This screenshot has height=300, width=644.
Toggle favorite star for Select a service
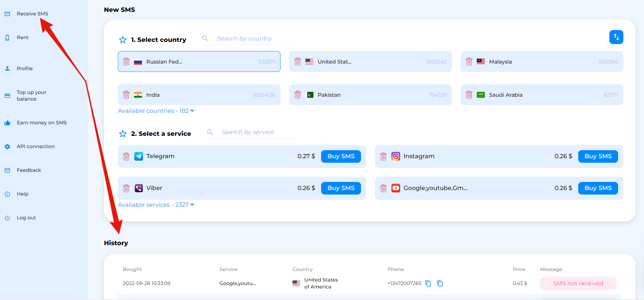(123, 134)
